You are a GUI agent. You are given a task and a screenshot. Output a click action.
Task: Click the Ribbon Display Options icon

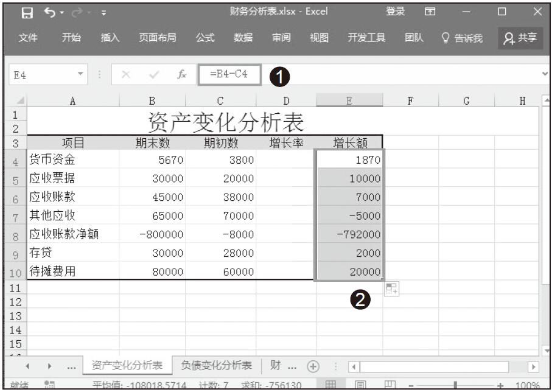click(430, 12)
